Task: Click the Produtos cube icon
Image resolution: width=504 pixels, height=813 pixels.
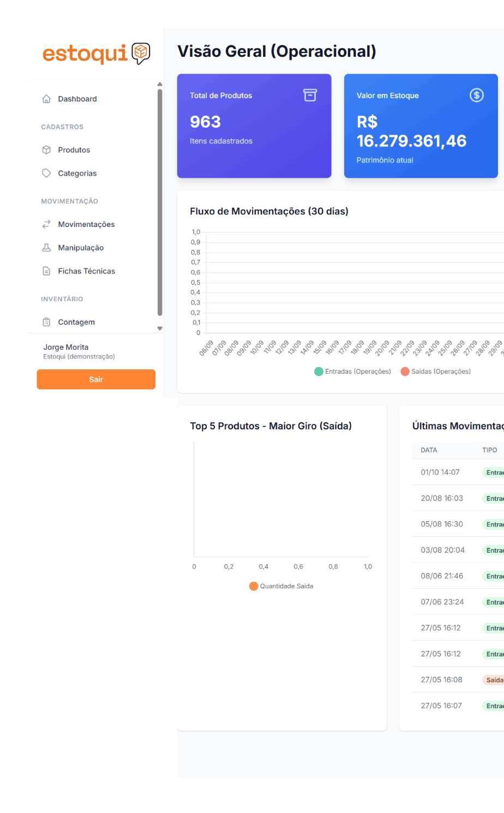Action: coord(46,150)
